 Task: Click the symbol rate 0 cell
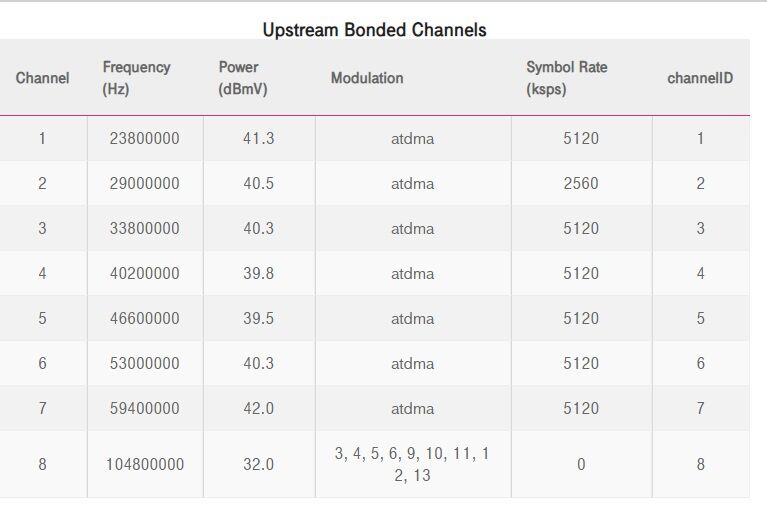[x=581, y=464]
